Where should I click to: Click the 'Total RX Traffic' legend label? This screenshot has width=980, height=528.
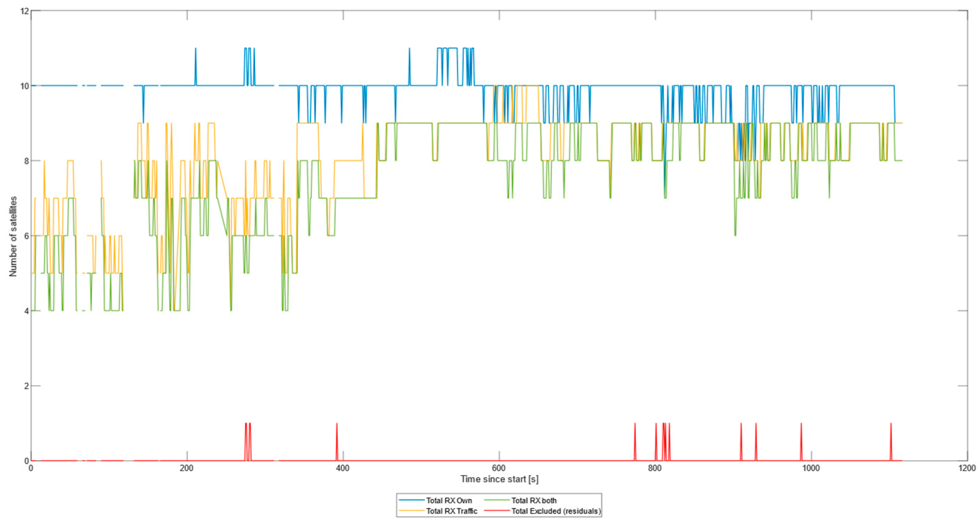tap(451, 511)
